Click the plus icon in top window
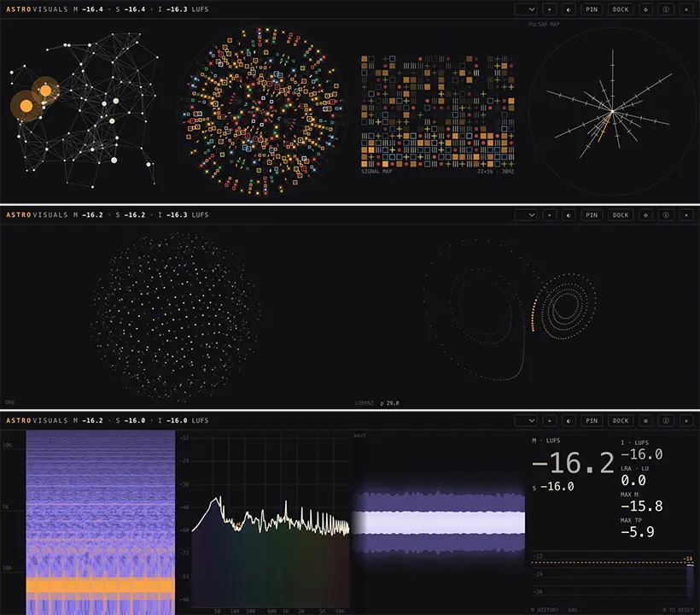This screenshot has height=615, width=700. pos(549,9)
